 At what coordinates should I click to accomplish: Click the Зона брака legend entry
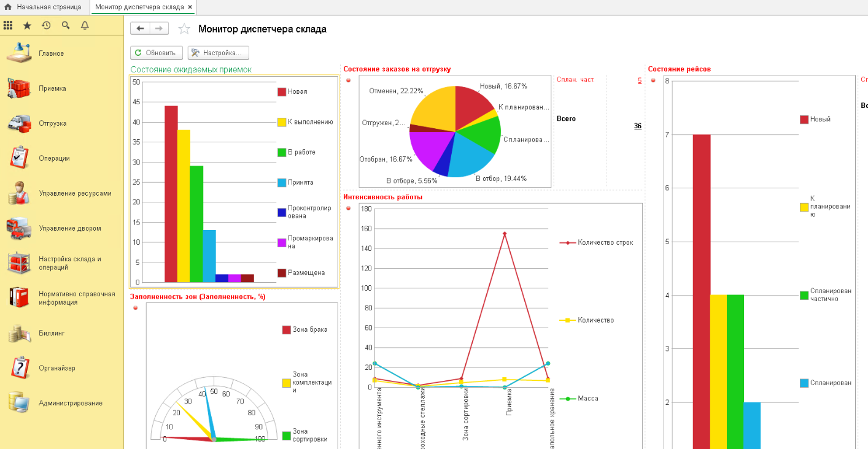[x=304, y=329]
